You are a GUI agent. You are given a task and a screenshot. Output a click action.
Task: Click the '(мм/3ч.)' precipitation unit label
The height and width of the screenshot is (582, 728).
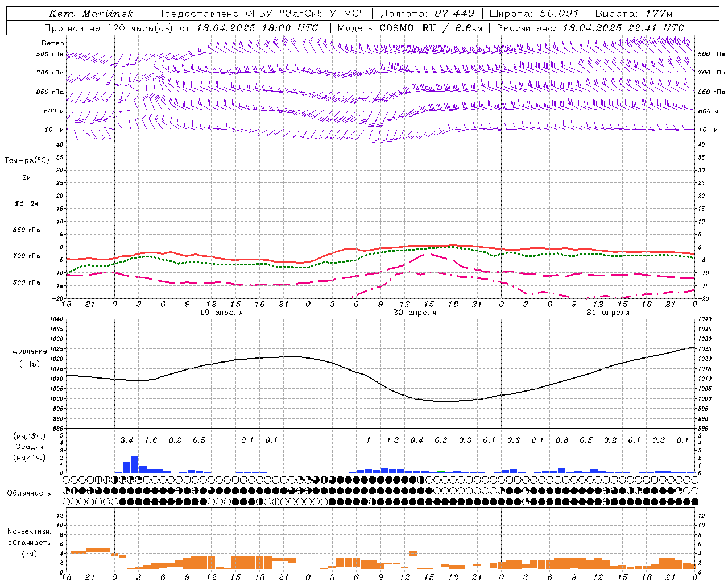(x=30, y=436)
